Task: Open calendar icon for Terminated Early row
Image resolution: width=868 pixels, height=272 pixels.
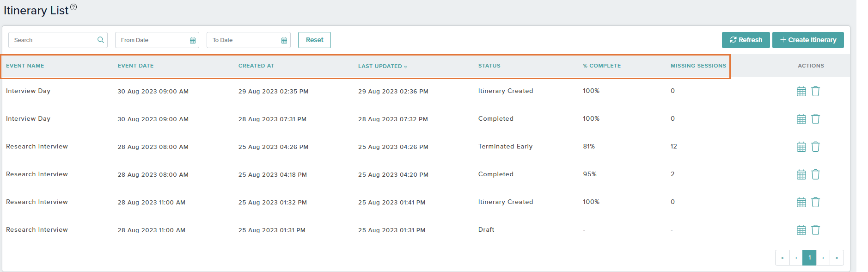Action: pos(801,147)
